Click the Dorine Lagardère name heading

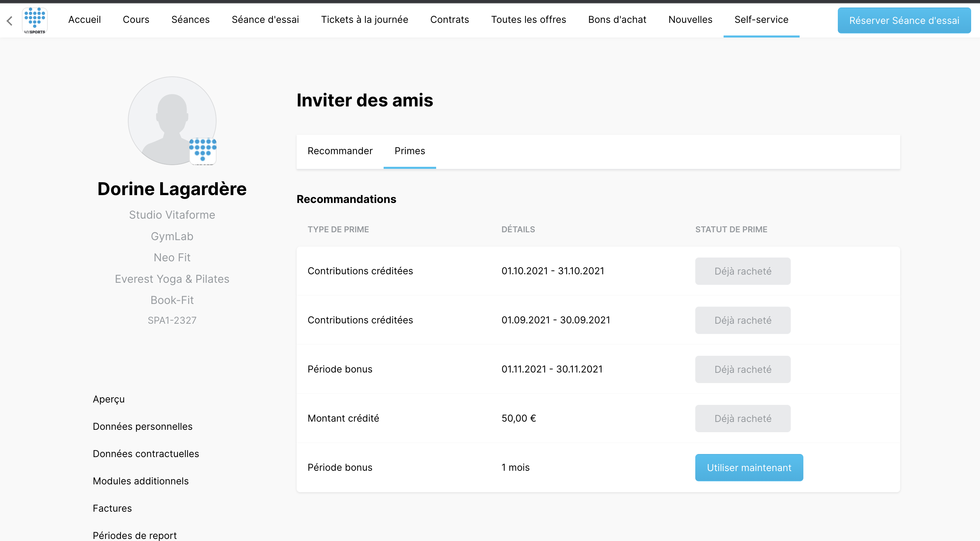click(x=172, y=189)
